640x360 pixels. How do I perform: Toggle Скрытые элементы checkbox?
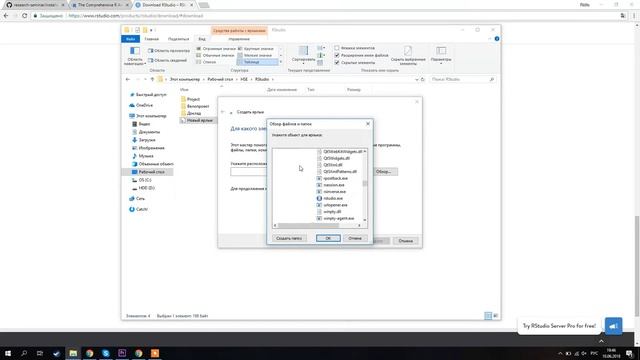(337, 62)
